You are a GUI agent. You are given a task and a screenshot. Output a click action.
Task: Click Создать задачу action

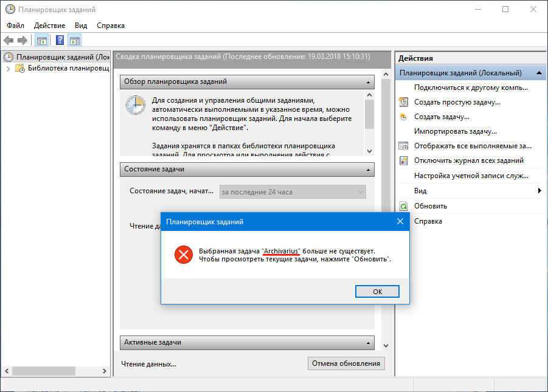pos(442,117)
